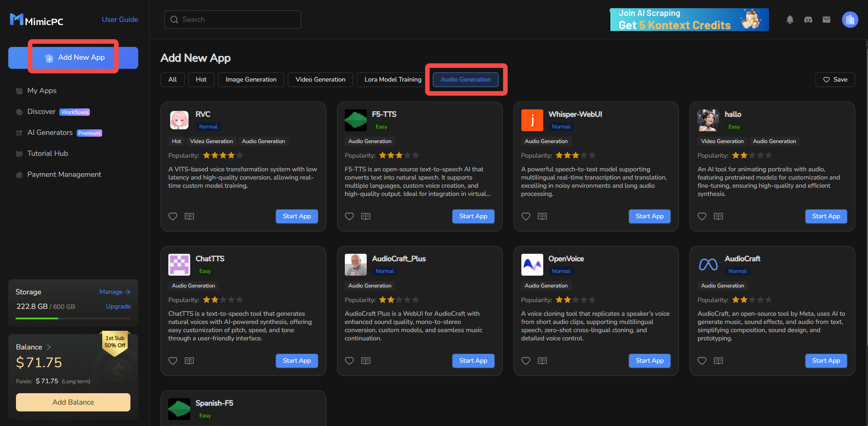Image resolution: width=868 pixels, height=426 pixels.
Task: Open the ChatTTS tutorial book icon
Action: [x=189, y=361]
